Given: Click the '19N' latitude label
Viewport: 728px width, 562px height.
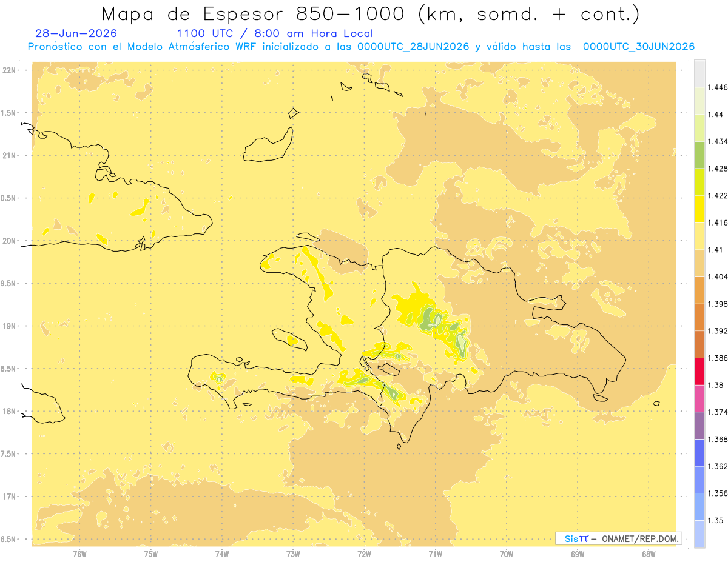Looking at the screenshot, I should 9,326.
